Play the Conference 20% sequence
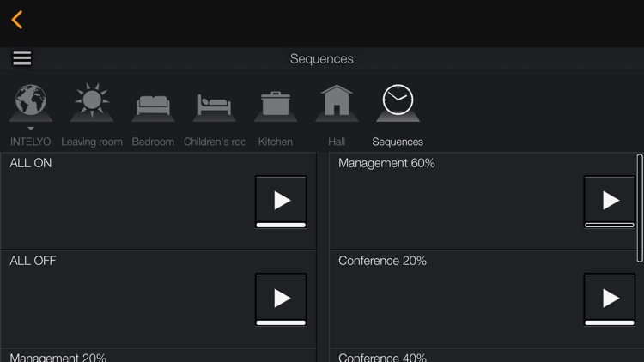Viewport: 644px width, 362px height. [610, 299]
